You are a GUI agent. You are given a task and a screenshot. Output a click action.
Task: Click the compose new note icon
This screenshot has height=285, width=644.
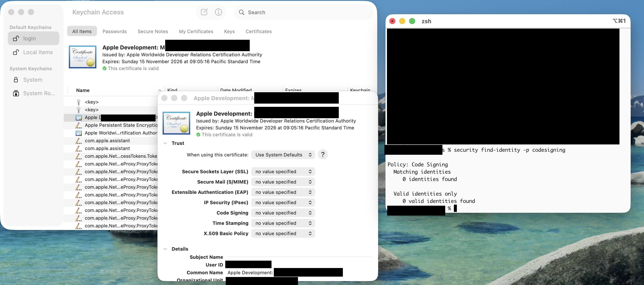204,12
